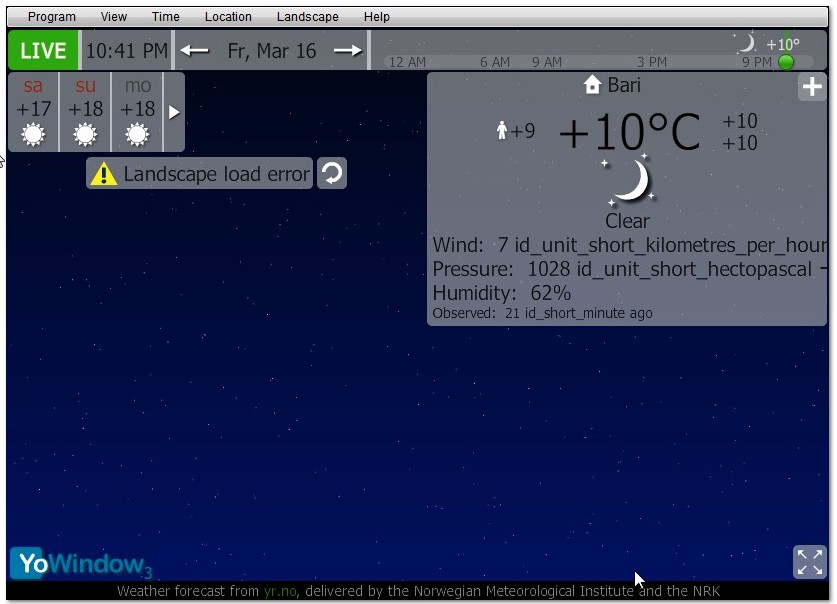This screenshot has height=604, width=837.
Task: Toggle the LIVE mode button
Action: coord(43,51)
